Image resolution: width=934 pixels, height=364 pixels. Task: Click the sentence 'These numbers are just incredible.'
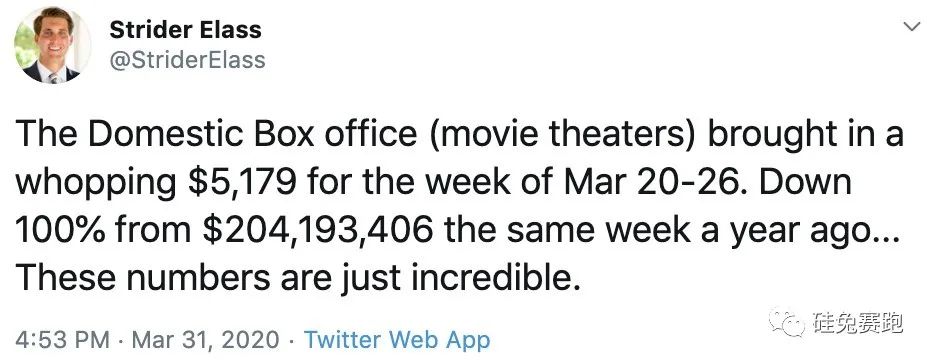tap(298, 278)
